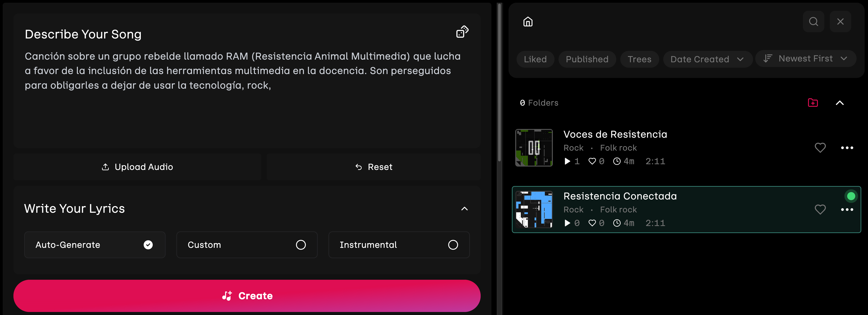Select the Auto-Generate lyrics option
The width and height of the screenshot is (868, 315).
coord(95,245)
